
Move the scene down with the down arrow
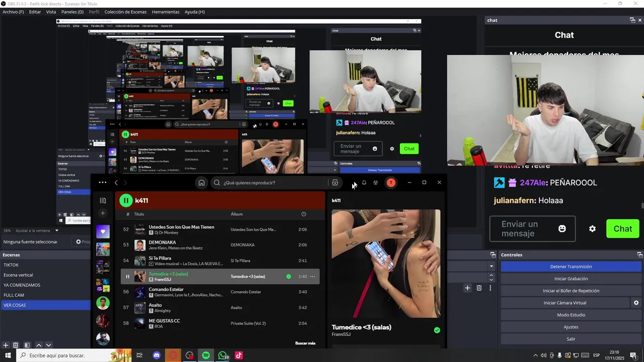coord(48,345)
